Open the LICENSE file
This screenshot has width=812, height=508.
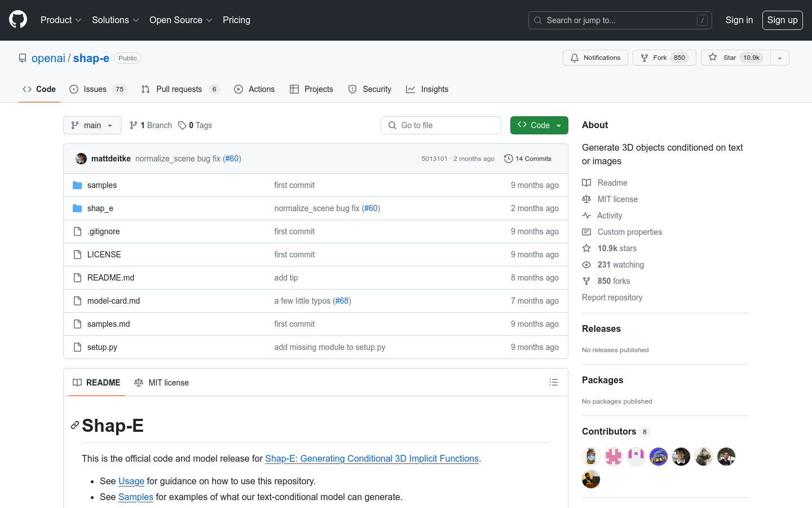[104, 255]
